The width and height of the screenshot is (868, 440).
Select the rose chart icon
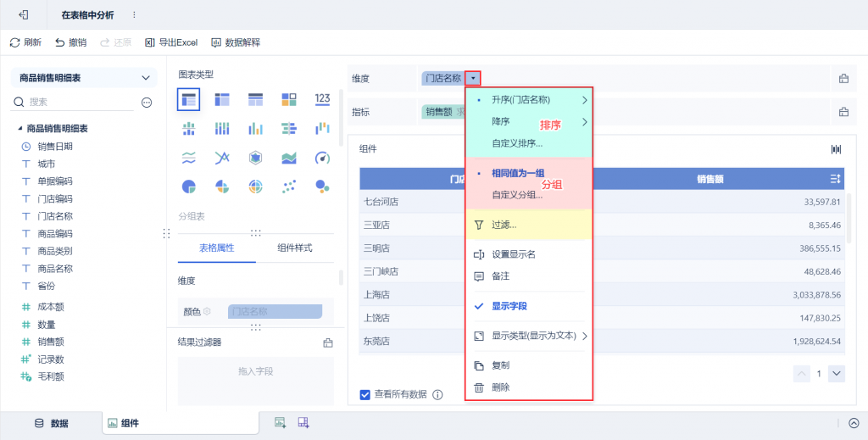222,187
